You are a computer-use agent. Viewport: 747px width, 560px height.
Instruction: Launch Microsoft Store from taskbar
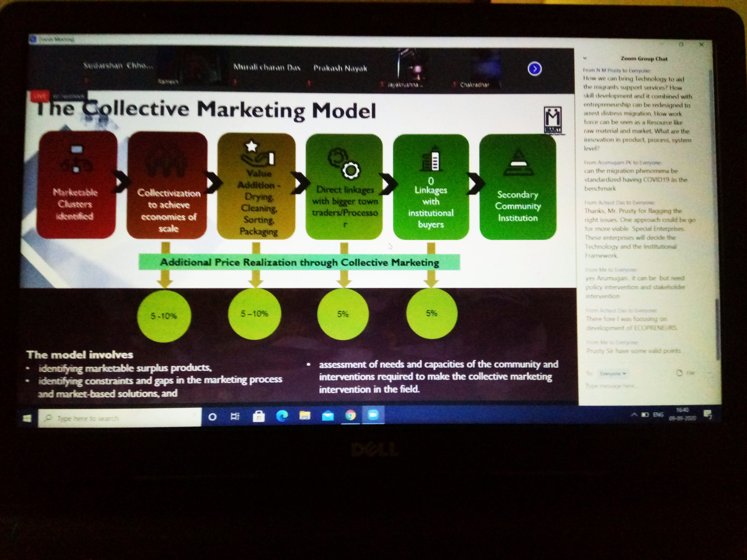[259, 416]
